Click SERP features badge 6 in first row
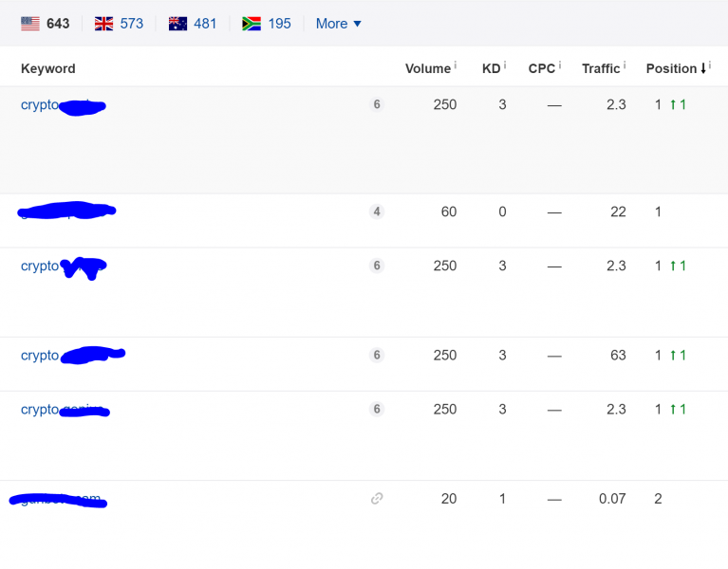Viewport: 728px width, 569px height. coord(377,104)
